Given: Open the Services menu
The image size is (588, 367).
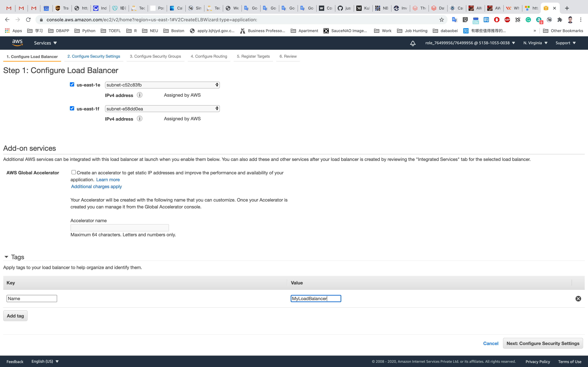Looking at the screenshot, I should (x=45, y=43).
